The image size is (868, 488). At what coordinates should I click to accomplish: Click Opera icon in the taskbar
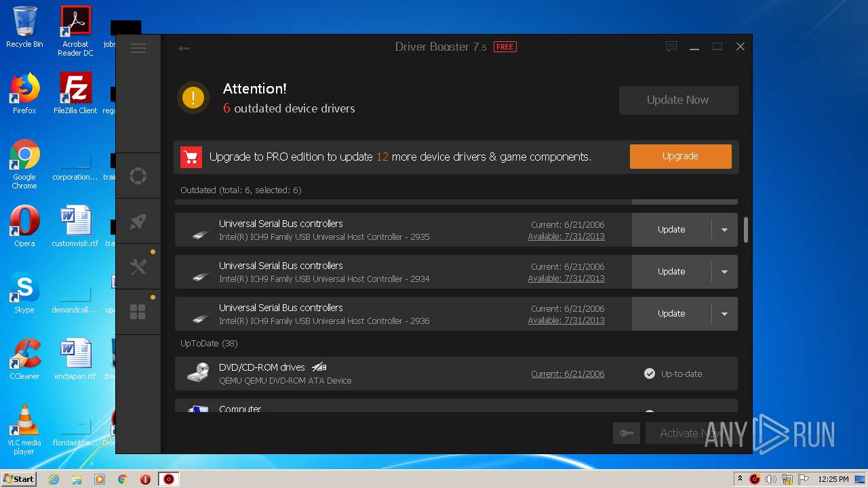145,479
